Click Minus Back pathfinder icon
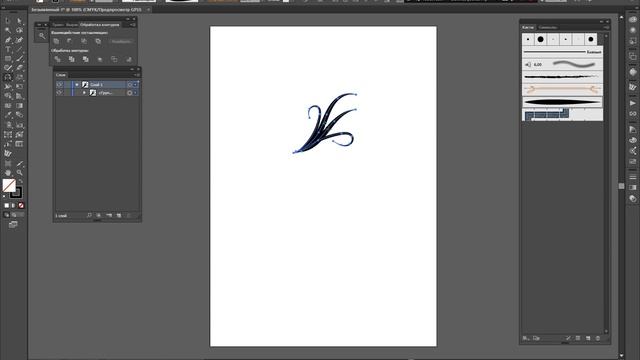Image resolution: width=640 pixels, height=360 pixels. tap(129, 60)
